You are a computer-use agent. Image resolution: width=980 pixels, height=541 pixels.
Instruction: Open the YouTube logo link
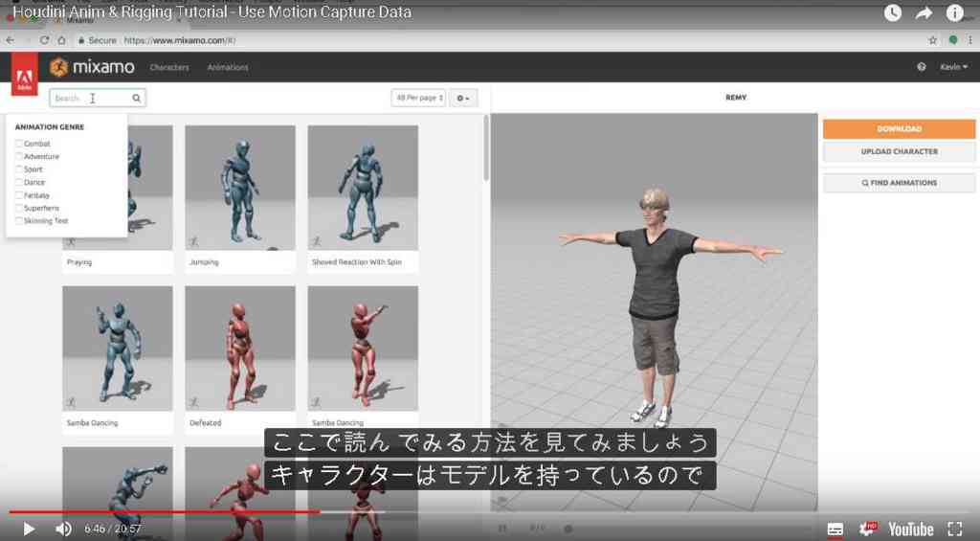(911, 530)
